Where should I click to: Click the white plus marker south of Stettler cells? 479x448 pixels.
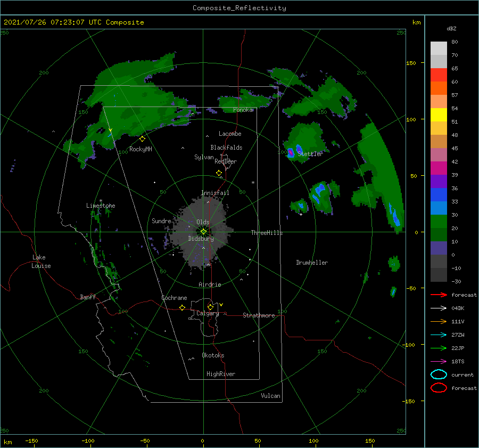(301, 214)
